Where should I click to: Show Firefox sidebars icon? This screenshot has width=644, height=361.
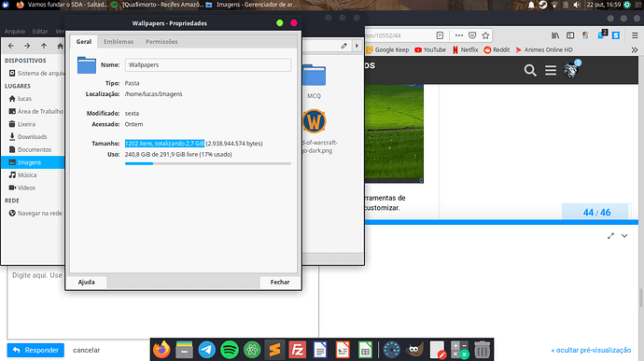[x=570, y=35]
